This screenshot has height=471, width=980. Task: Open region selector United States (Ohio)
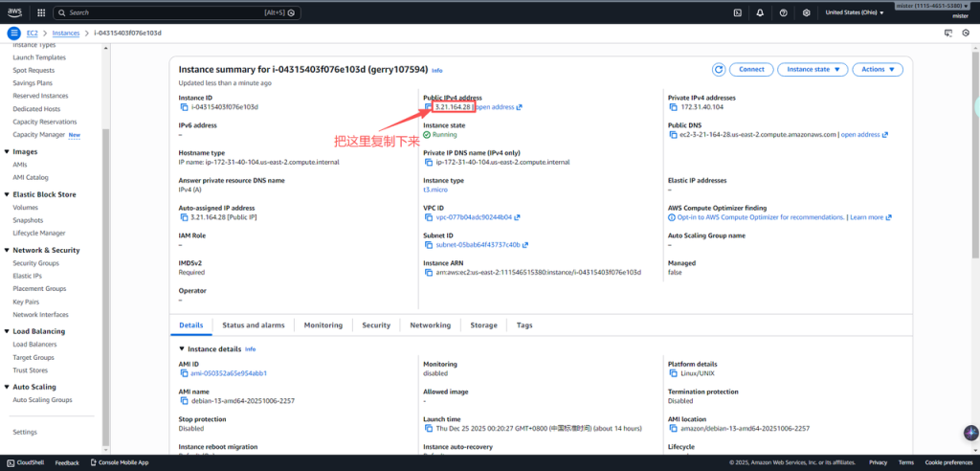coord(855,12)
